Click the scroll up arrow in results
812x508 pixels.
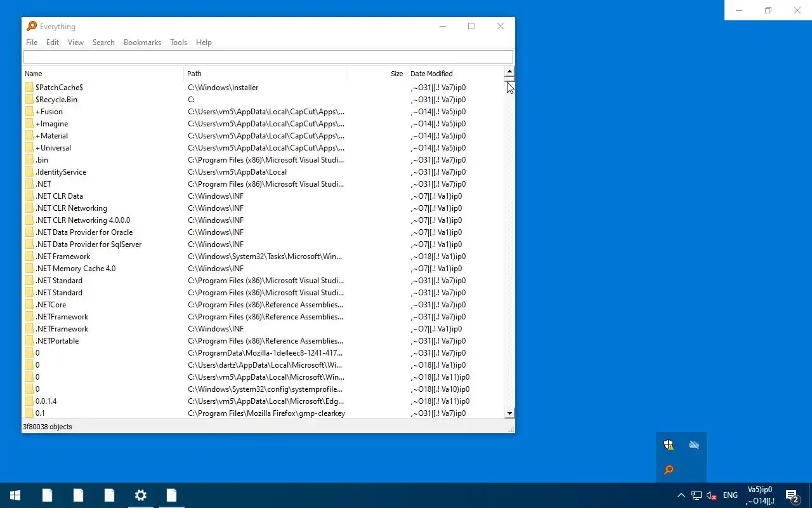point(509,72)
